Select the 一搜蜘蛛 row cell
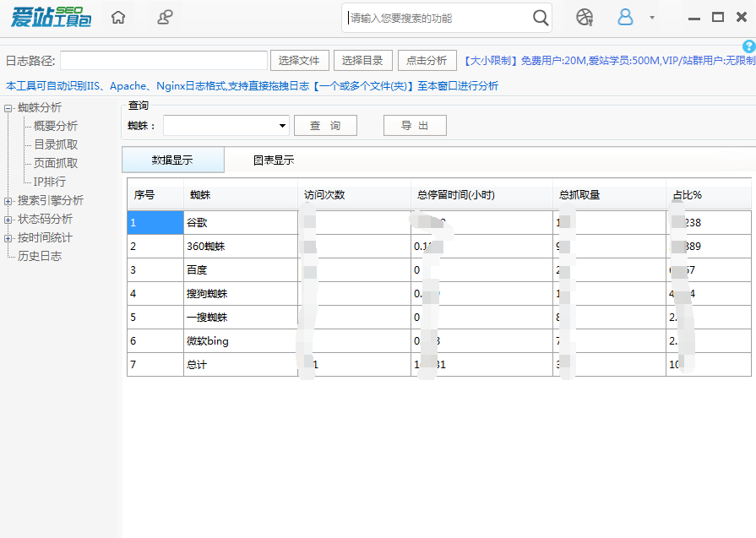This screenshot has width=756, height=538. tap(241, 318)
